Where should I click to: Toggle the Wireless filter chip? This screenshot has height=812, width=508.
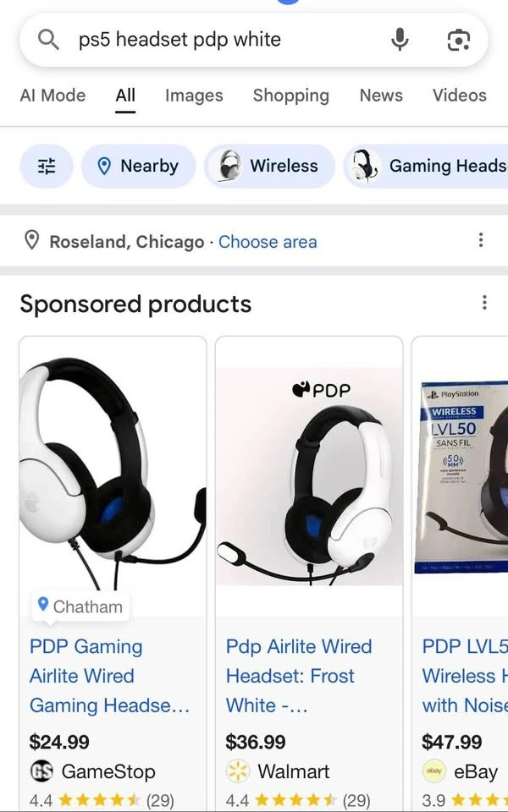click(x=269, y=167)
